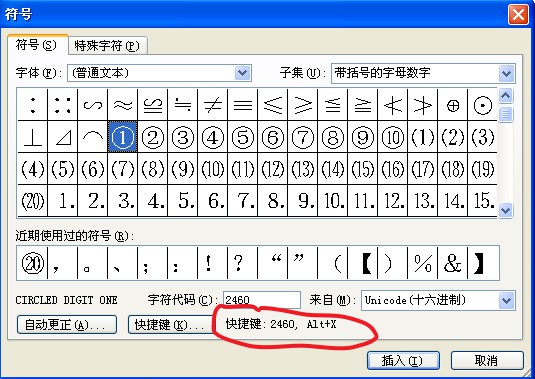
Task: Select the ≤ less-than or equal symbol
Action: pyautogui.click(x=273, y=105)
